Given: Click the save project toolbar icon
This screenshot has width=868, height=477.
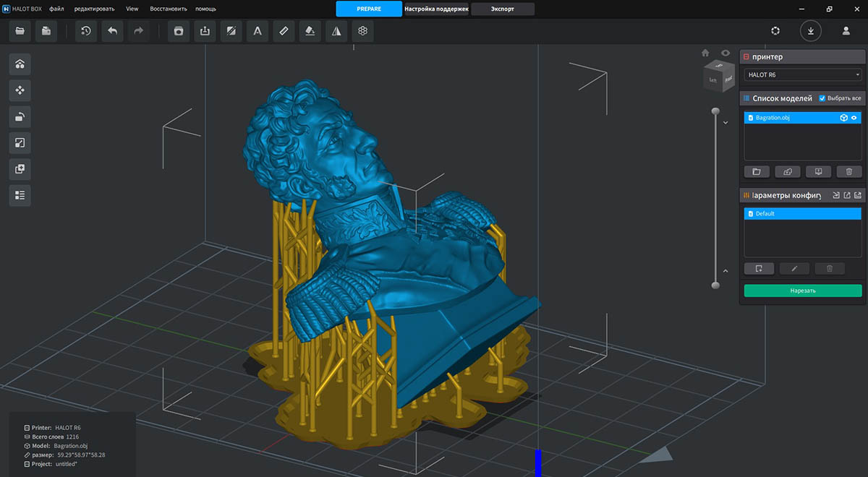Looking at the screenshot, I should pos(47,31).
